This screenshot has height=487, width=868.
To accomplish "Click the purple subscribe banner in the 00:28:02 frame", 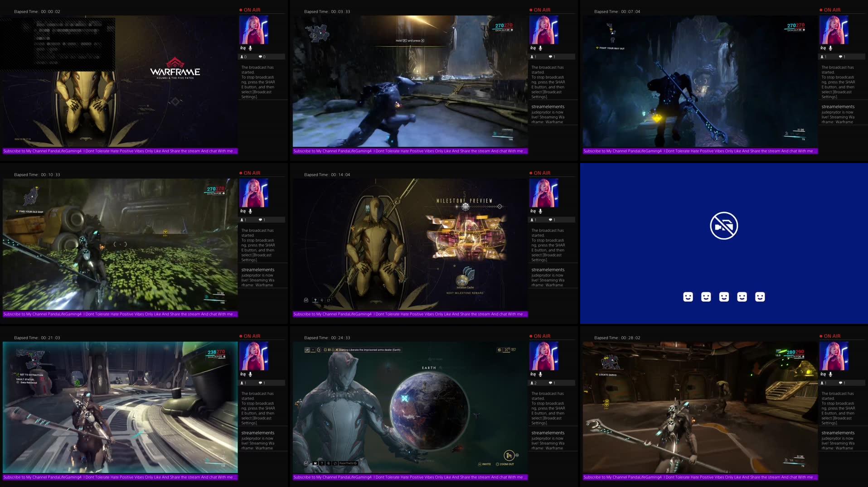I will pos(700,477).
